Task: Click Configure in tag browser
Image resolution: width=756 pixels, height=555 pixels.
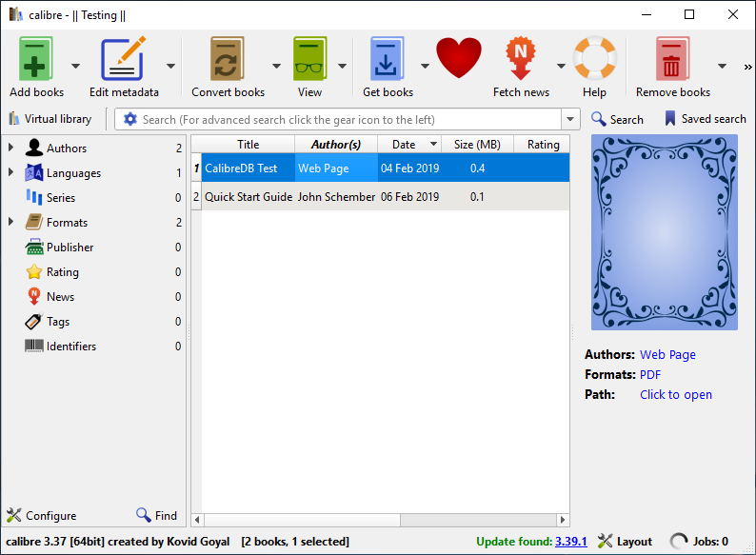Action: pos(42,515)
